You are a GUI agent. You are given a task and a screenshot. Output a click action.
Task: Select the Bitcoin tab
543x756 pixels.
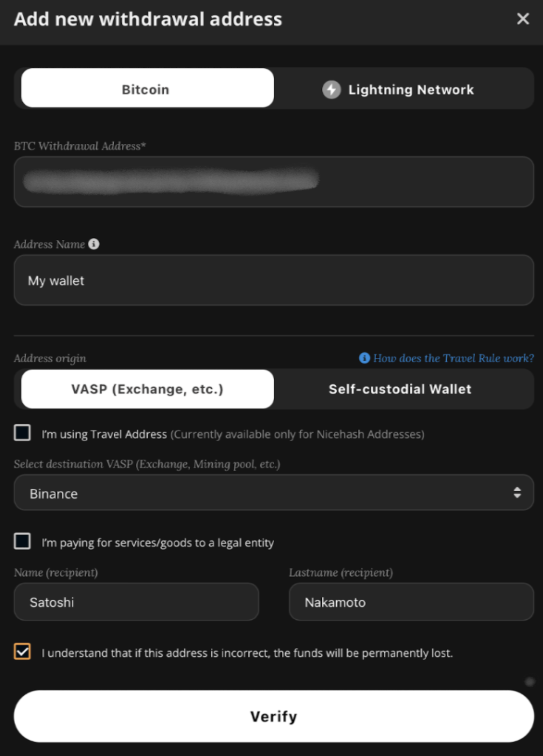click(x=145, y=89)
